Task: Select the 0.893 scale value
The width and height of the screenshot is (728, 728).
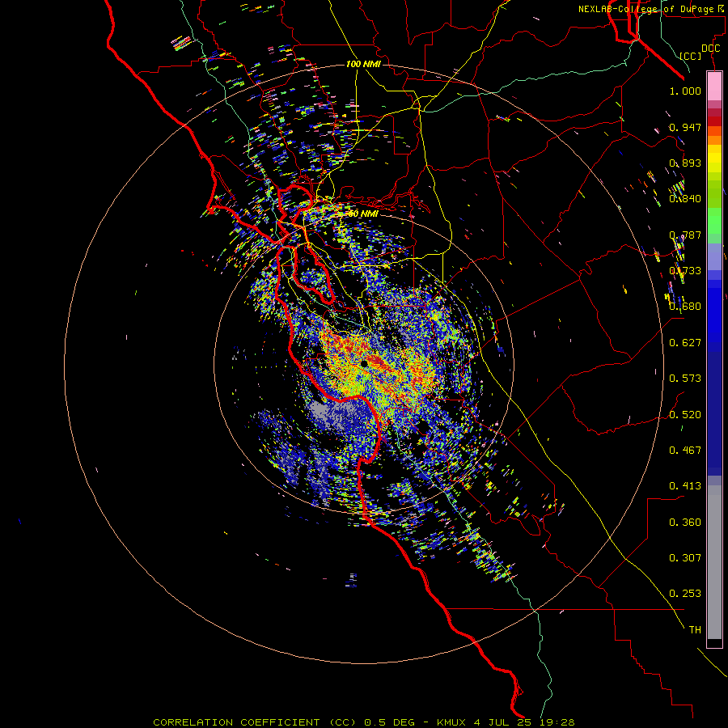Action: pyautogui.click(x=685, y=163)
